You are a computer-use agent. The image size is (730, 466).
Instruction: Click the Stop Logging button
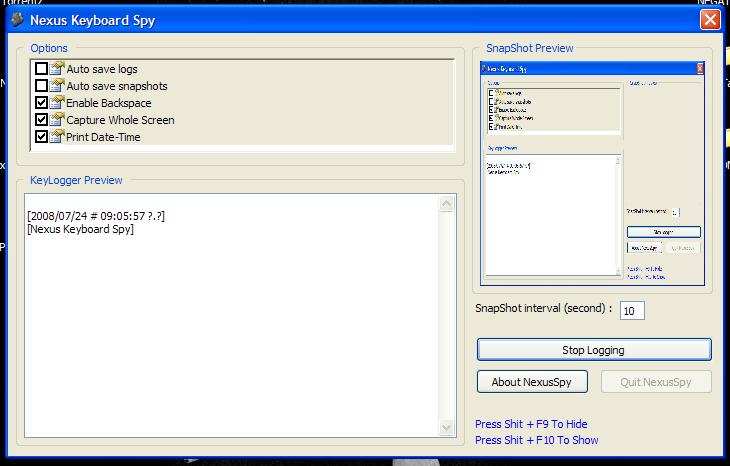click(594, 350)
